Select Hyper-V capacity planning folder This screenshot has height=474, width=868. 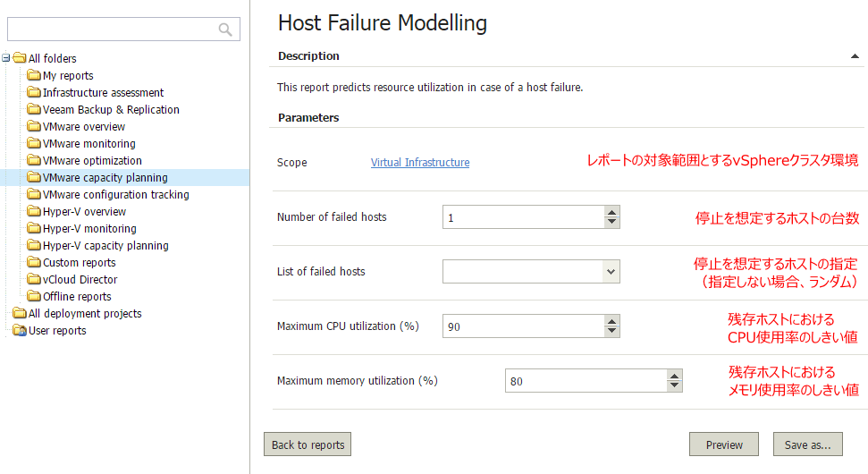(105, 245)
